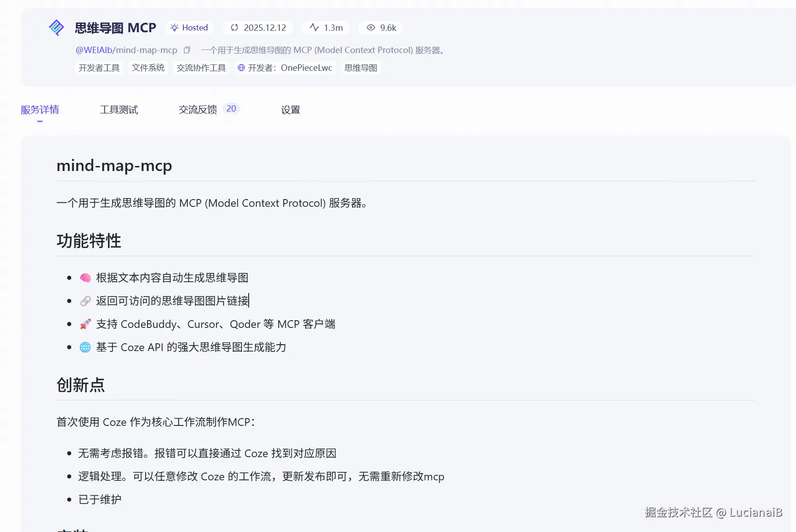Click the 开发者工具 tag

(x=99, y=68)
